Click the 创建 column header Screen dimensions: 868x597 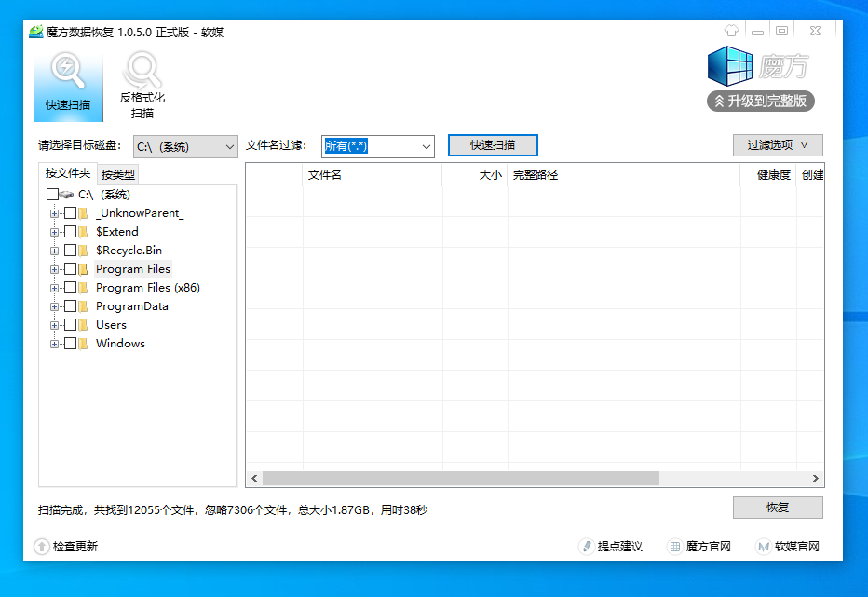pos(810,175)
